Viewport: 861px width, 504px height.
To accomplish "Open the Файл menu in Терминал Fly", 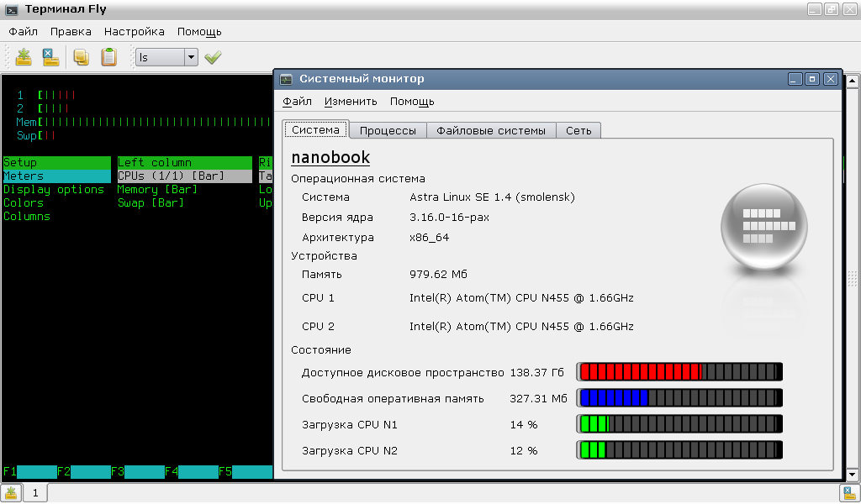I will tap(23, 32).
